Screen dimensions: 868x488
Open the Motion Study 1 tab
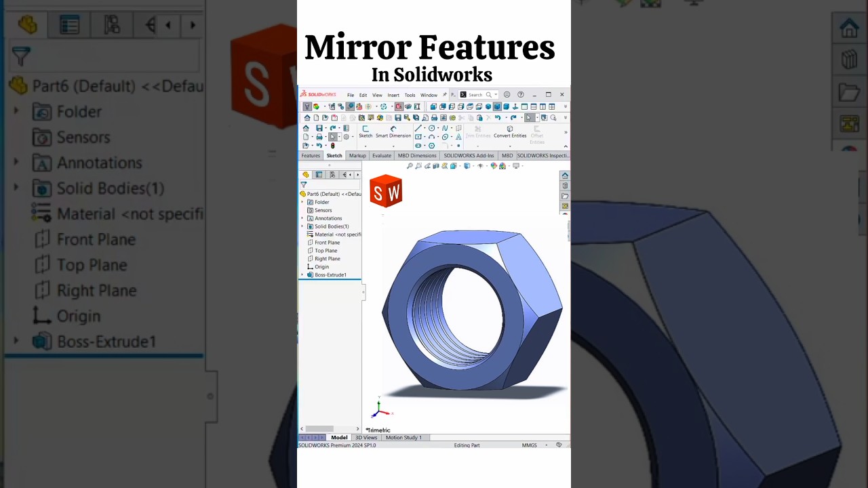tap(403, 437)
